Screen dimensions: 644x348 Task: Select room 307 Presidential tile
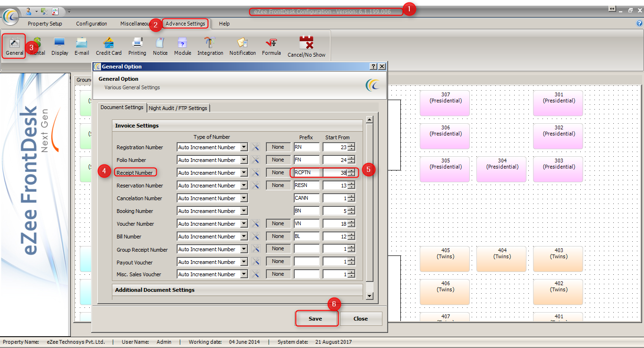[x=446, y=103]
